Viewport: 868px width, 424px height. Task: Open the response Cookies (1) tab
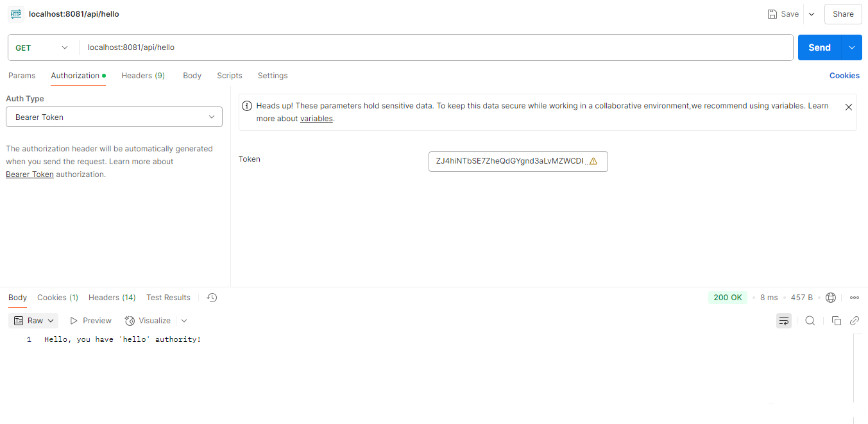pos(58,298)
